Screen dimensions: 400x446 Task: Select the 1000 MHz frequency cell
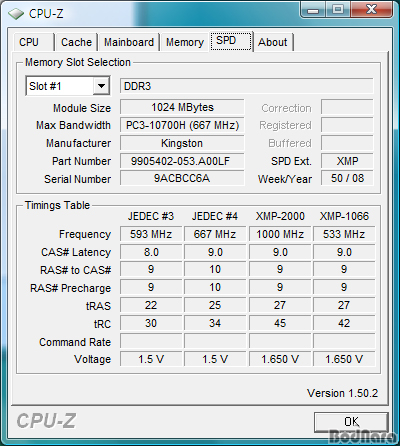click(280, 234)
